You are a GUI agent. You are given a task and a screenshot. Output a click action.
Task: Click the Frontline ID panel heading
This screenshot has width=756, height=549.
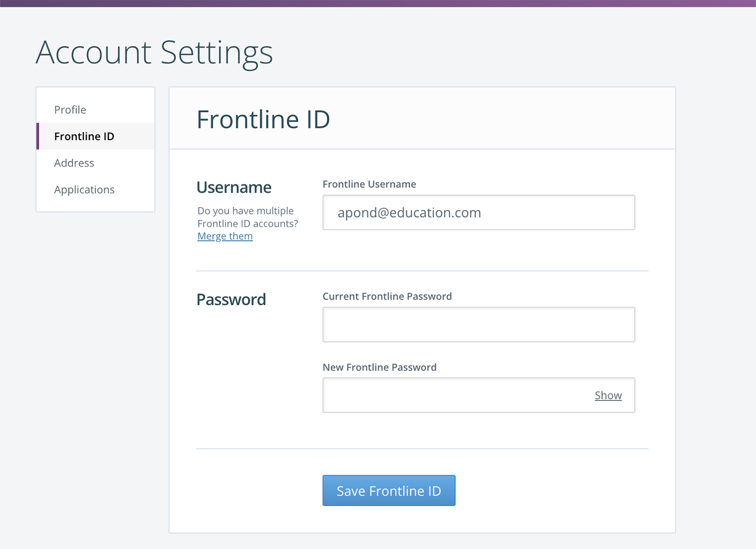click(263, 120)
